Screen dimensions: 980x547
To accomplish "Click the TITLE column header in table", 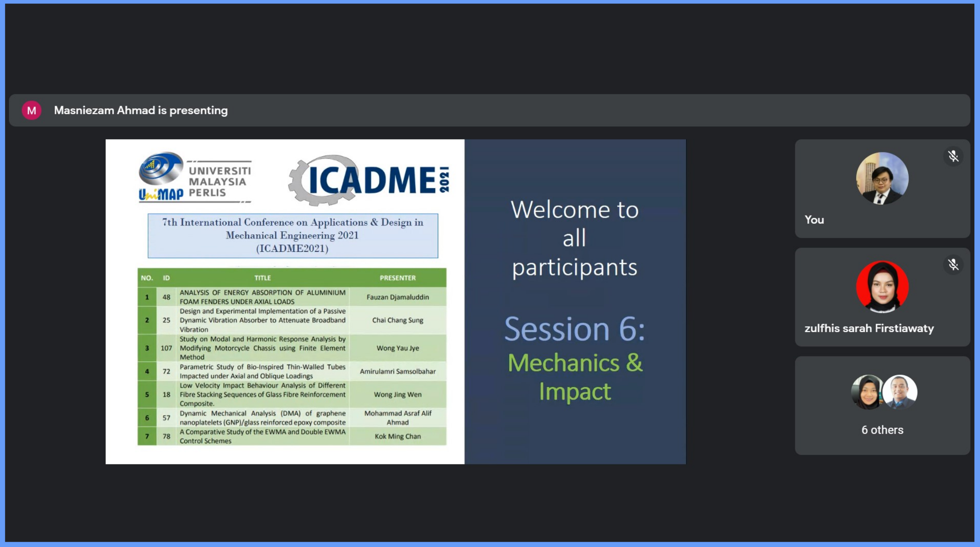I will [x=263, y=278].
